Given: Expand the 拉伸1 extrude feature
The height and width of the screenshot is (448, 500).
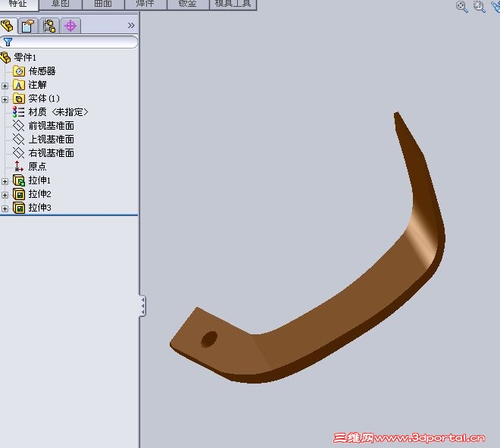Looking at the screenshot, I should [x=5, y=182].
